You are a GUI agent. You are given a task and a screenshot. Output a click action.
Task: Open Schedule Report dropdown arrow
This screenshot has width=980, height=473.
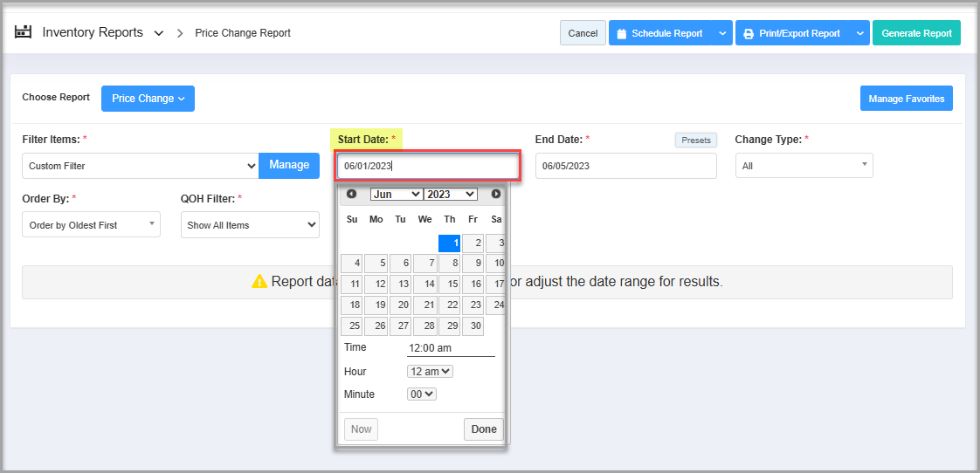[721, 33]
